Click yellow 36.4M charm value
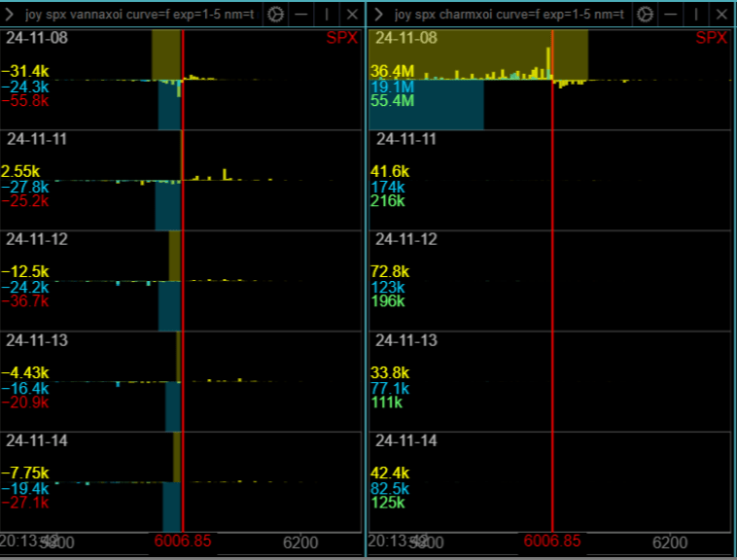Viewport: 737px width, 560px height. [x=393, y=71]
